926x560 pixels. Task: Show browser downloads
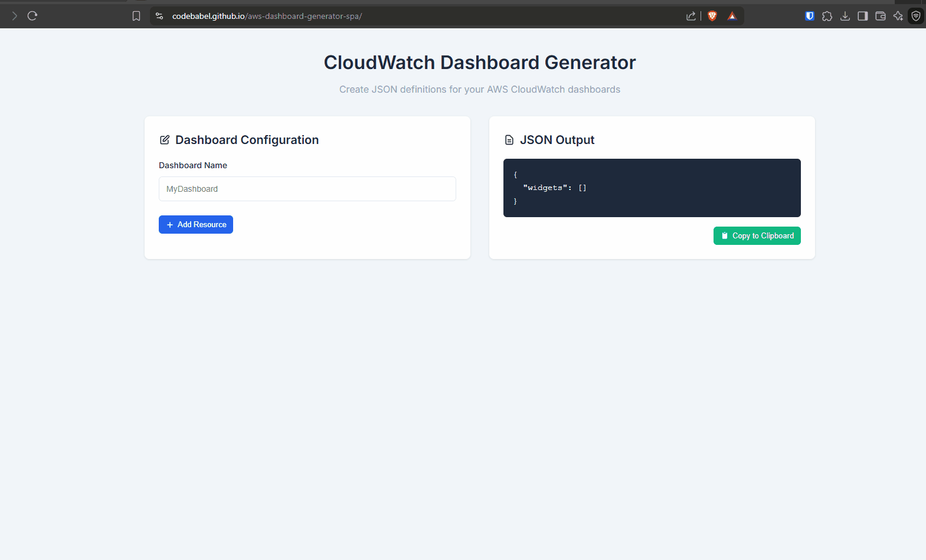(845, 16)
